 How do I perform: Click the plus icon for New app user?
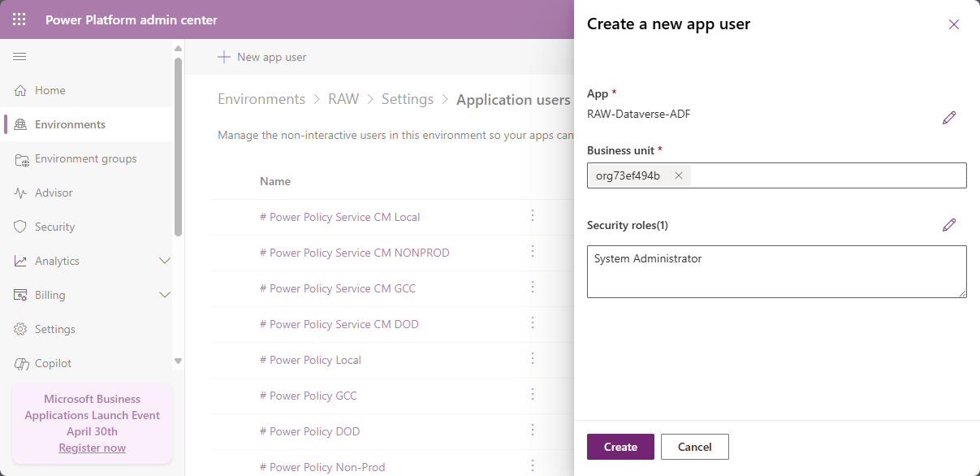point(224,57)
